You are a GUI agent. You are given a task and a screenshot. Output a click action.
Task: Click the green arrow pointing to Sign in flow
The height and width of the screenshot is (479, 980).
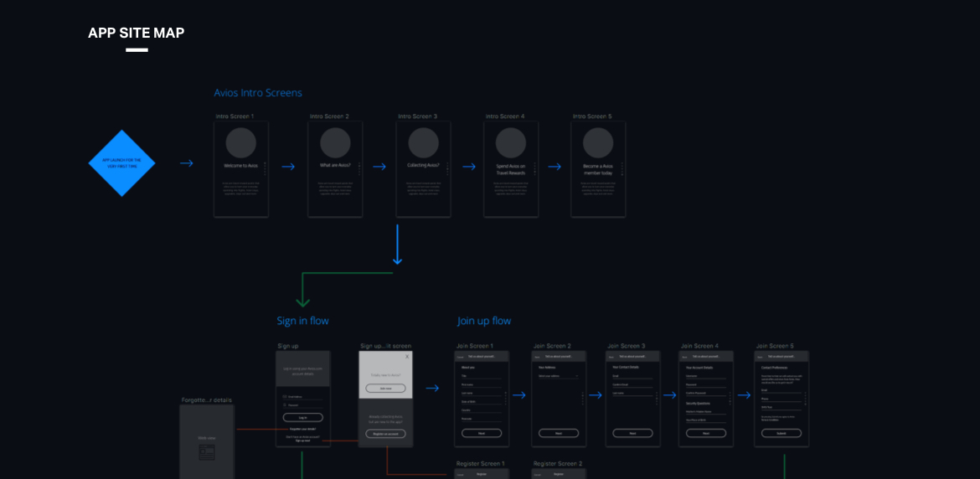(x=303, y=298)
